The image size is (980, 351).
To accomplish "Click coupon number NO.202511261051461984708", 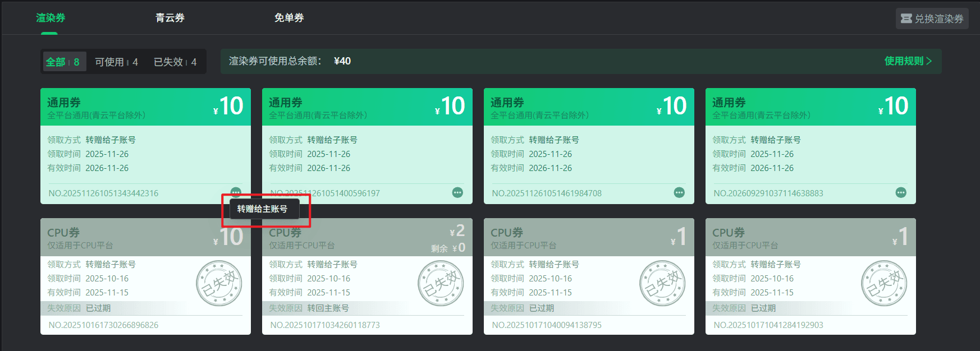I will coord(547,193).
